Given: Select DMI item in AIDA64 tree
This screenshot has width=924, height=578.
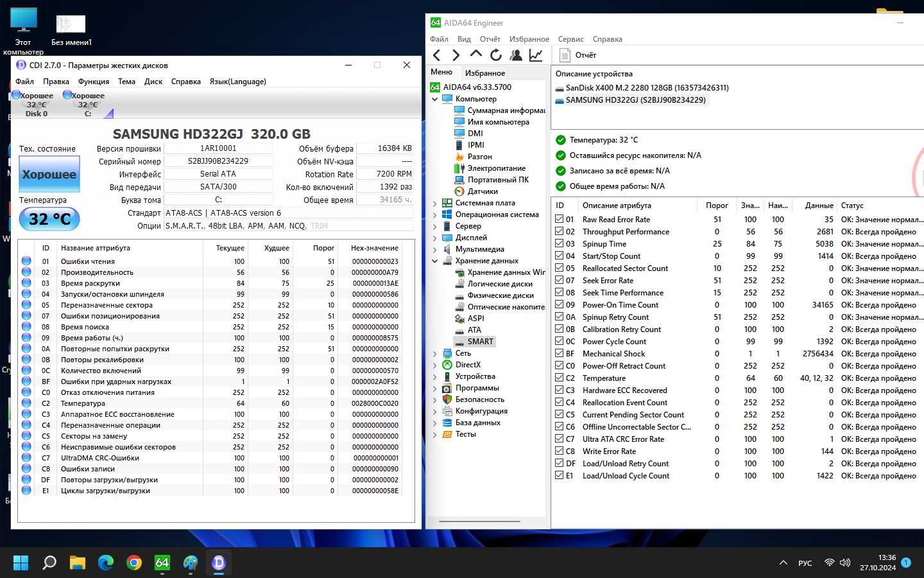Looking at the screenshot, I should click(x=468, y=134).
